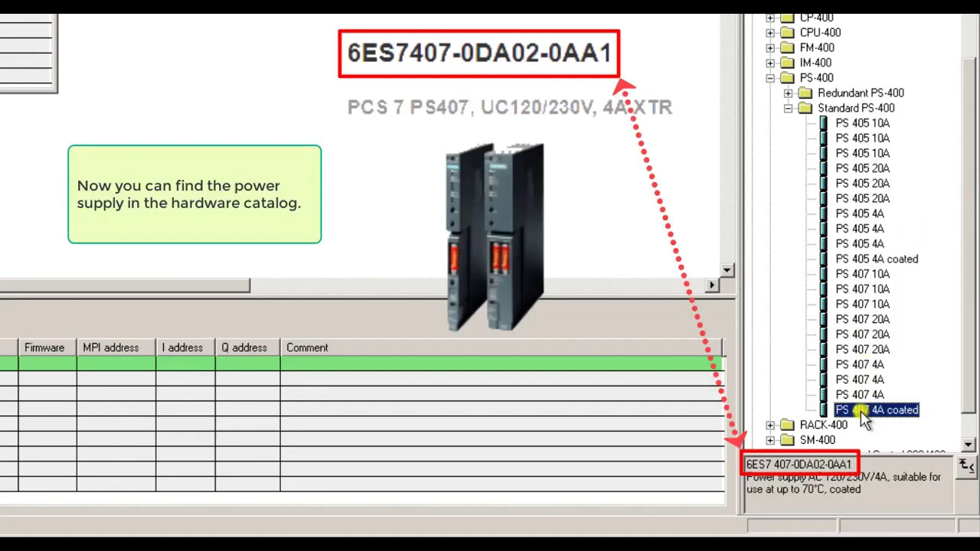Select the FM-400 catalog entry label

[817, 47]
